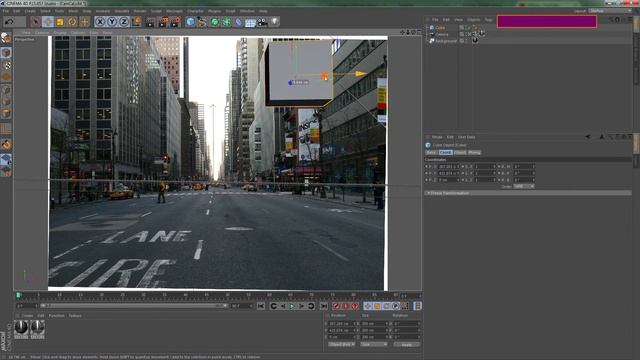
Task: Activate the Rotate tool in top toolbar
Action: [72, 22]
